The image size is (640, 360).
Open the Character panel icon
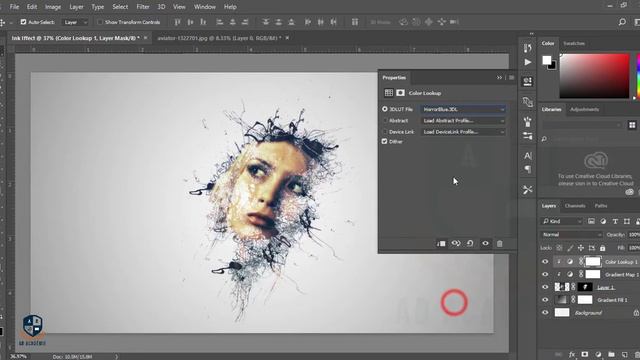tap(527, 156)
